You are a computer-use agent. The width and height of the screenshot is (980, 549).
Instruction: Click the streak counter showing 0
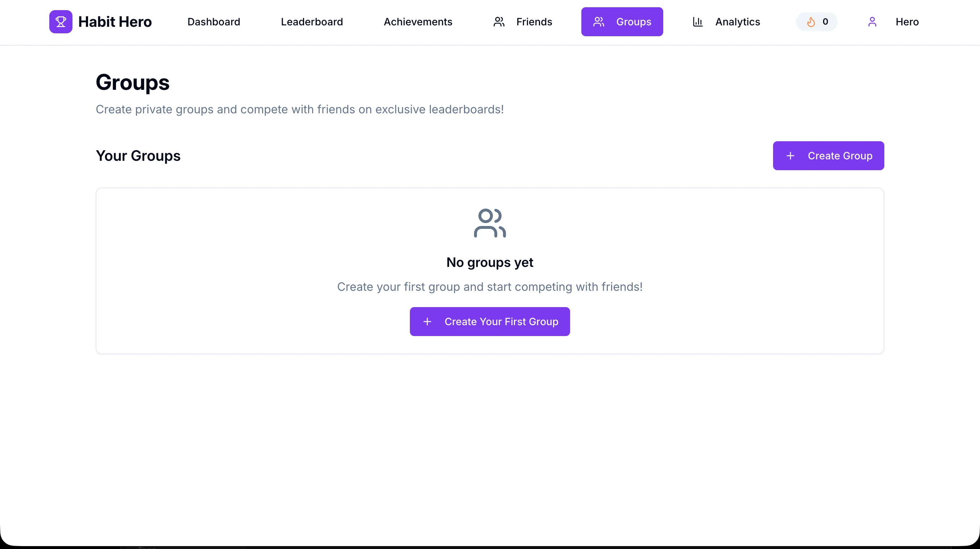(x=825, y=22)
